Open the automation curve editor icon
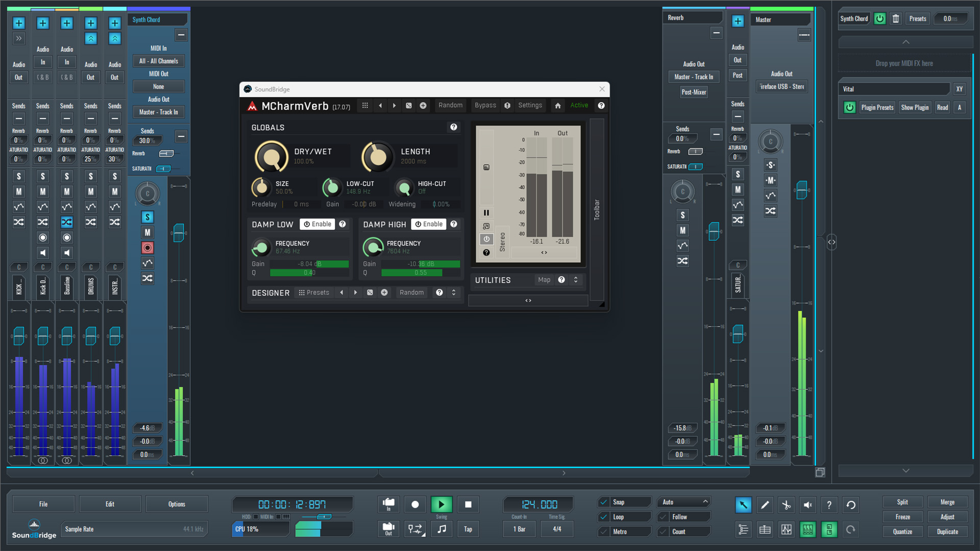Viewport: 980px width, 551px height. (786, 530)
